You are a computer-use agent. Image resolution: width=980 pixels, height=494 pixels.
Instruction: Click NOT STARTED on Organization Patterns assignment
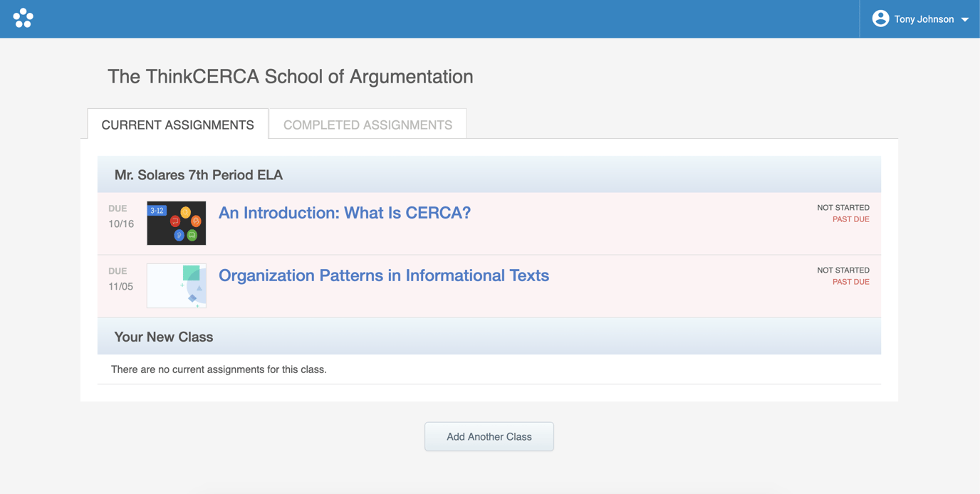[843, 270]
